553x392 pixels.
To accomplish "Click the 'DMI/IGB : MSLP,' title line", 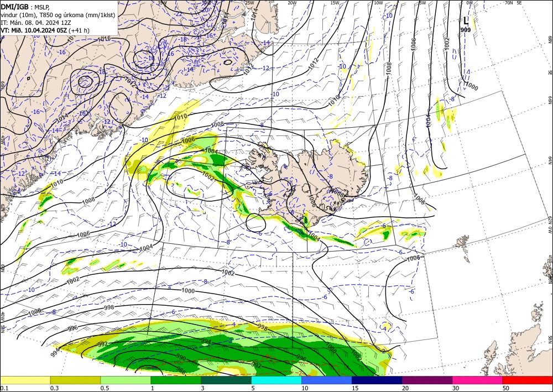I will tap(25, 6).
